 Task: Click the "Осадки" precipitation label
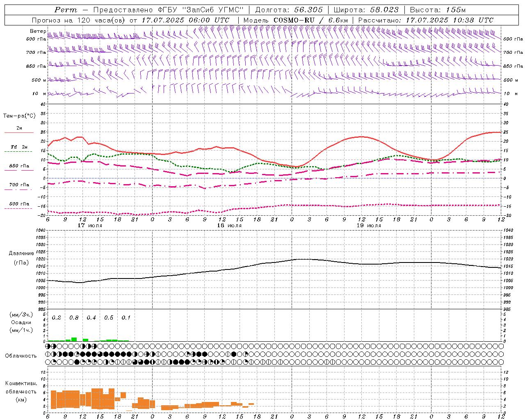21,322
